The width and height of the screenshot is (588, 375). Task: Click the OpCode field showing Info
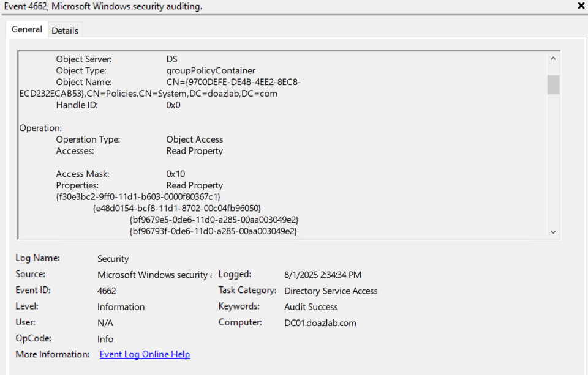(105, 338)
